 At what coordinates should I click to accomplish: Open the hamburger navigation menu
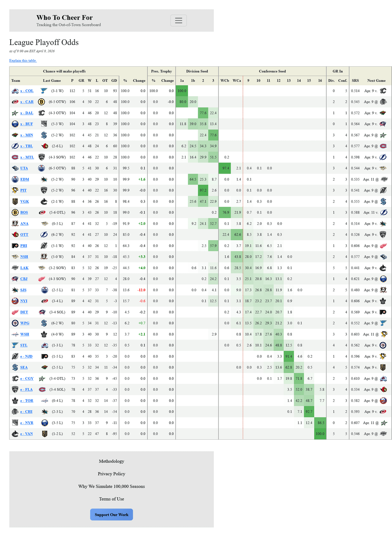click(179, 21)
